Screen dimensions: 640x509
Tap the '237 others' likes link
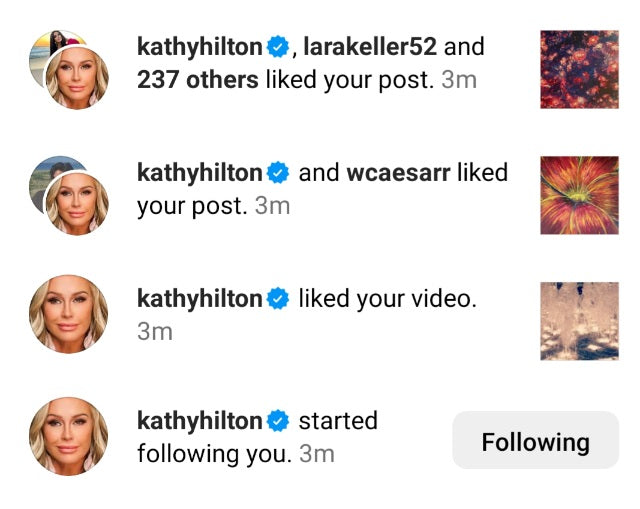point(198,80)
